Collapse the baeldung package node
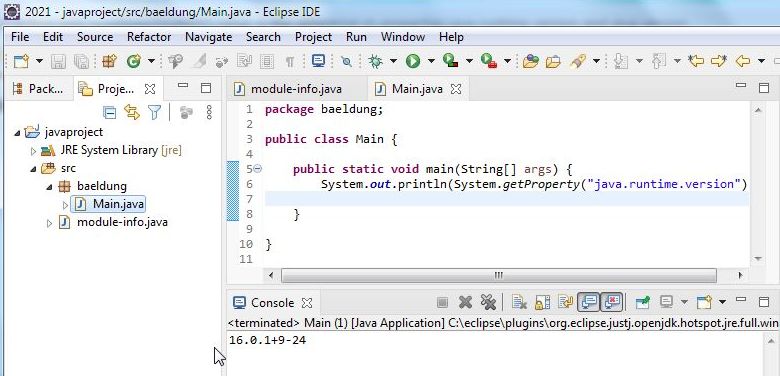 pos(49,187)
